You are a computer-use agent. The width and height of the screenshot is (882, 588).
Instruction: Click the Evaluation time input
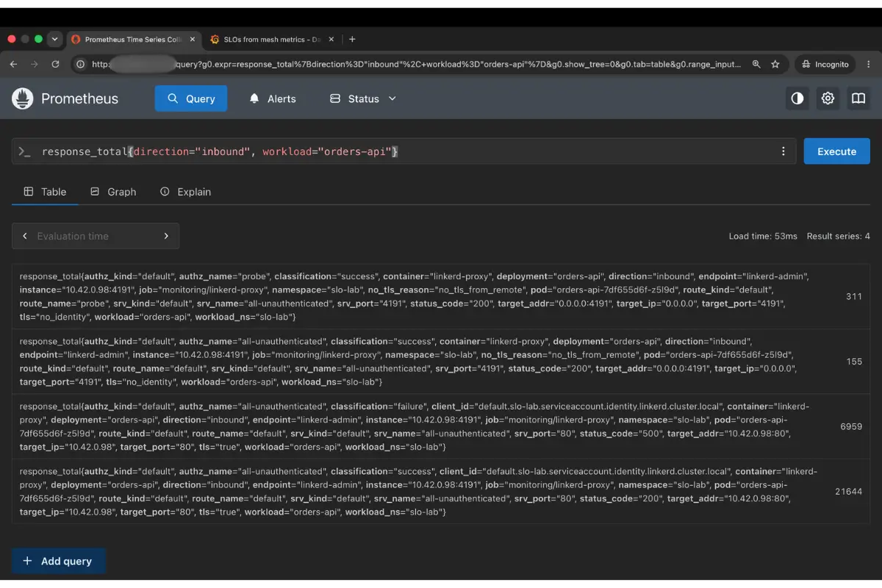click(96, 236)
